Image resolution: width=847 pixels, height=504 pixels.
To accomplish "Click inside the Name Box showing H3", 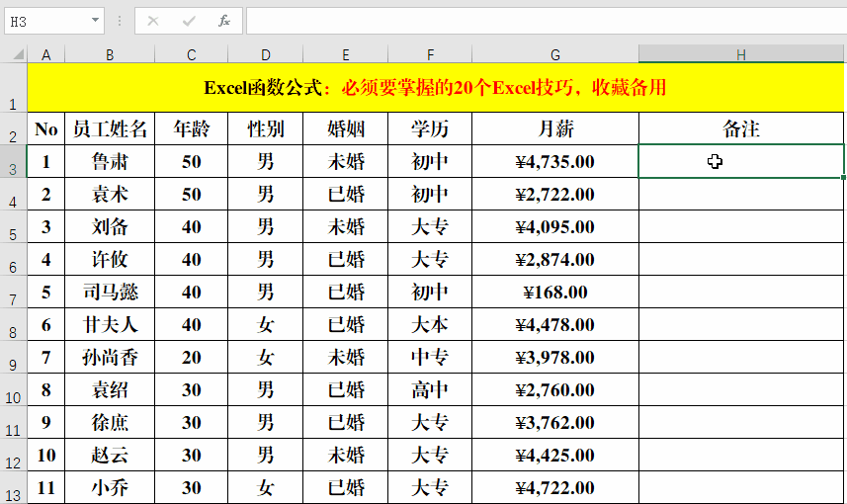I will [45, 21].
